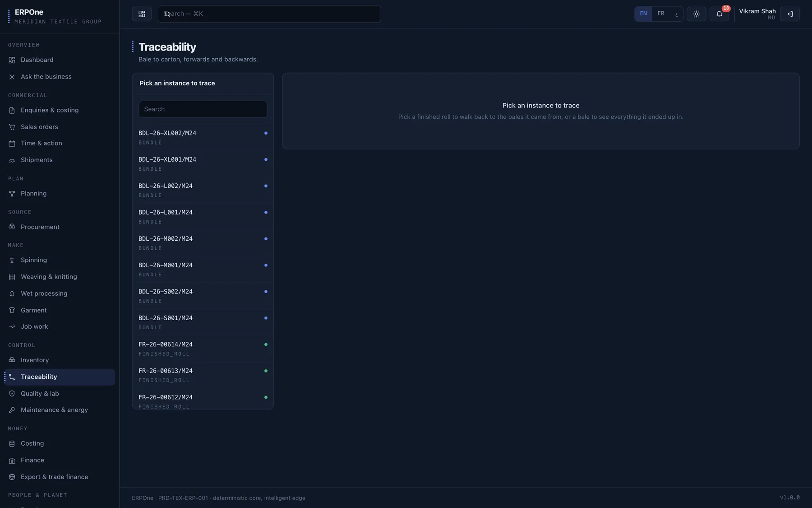Click the global search field at top

(x=269, y=14)
